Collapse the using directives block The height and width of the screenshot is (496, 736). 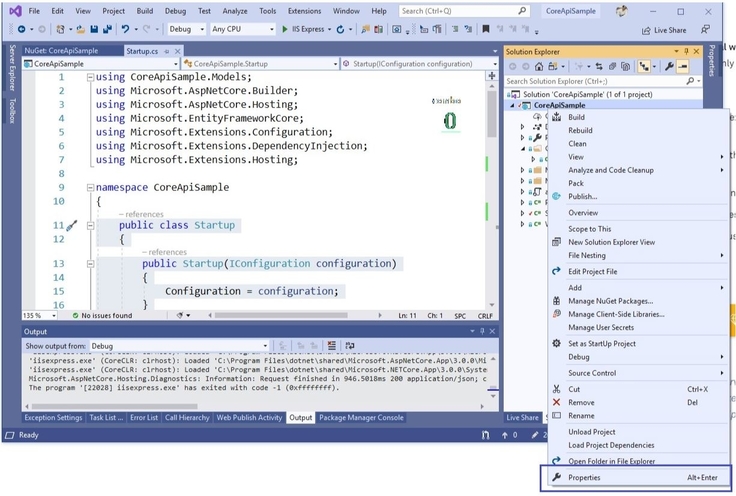click(89, 78)
